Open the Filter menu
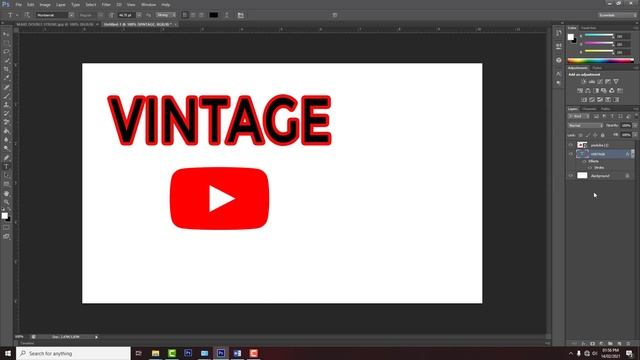 (x=106, y=4)
